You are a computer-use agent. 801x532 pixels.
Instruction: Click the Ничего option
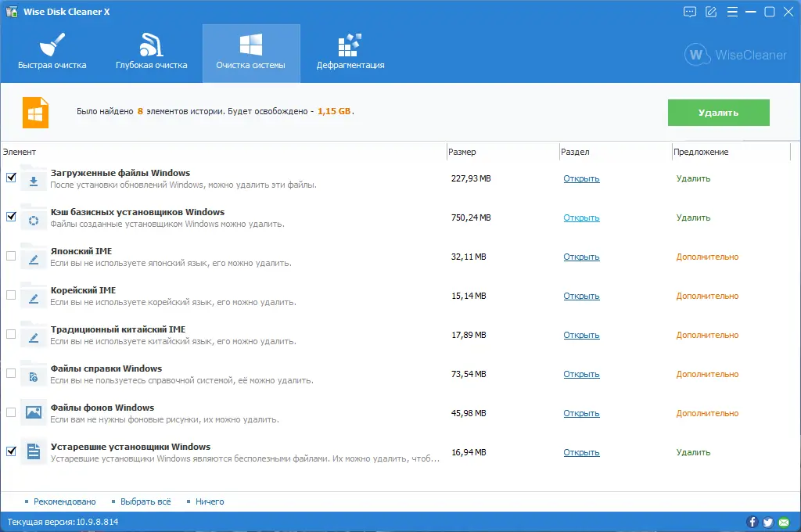(210, 501)
